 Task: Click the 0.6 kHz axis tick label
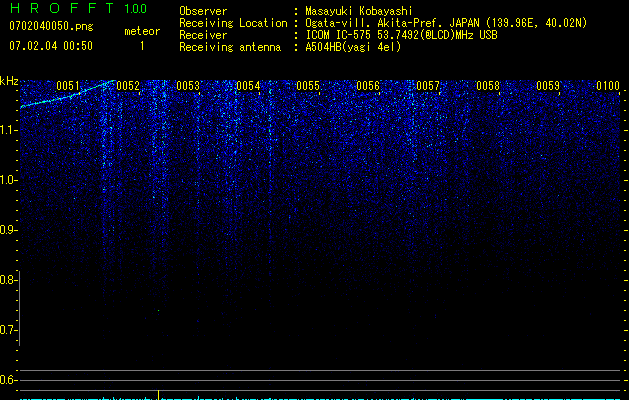coord(8,380)
